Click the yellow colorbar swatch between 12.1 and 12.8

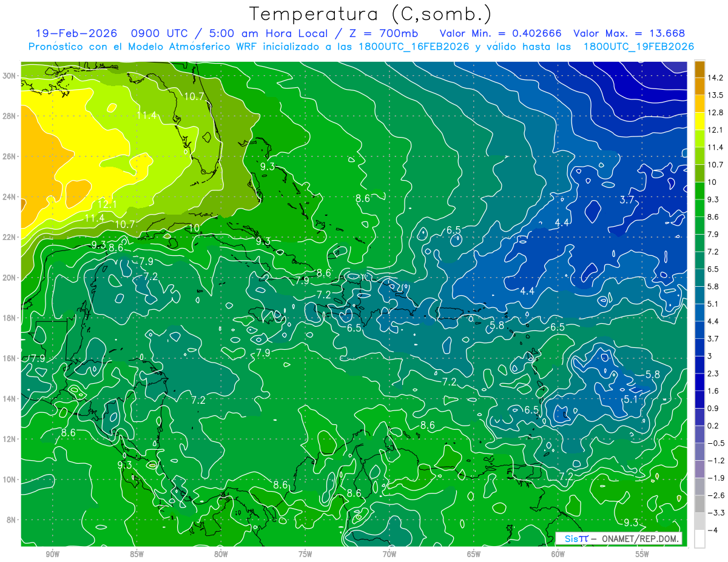click(x=699, y=121)
